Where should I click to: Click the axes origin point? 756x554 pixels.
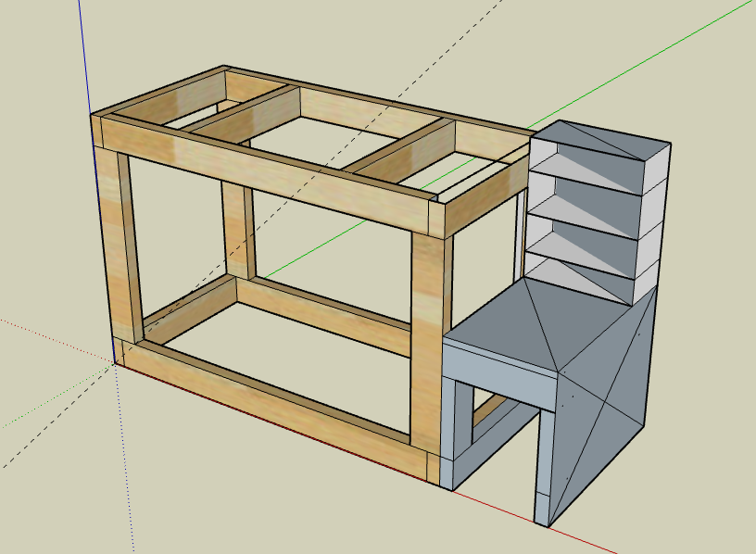point(115,364)
